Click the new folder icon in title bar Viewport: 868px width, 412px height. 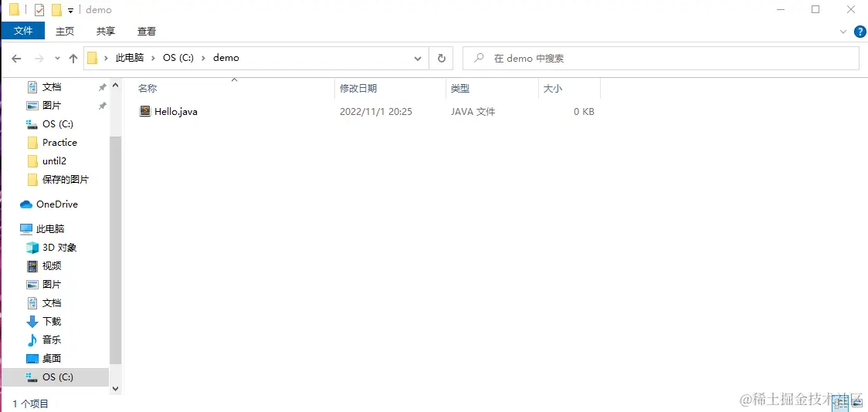(56, 10)
